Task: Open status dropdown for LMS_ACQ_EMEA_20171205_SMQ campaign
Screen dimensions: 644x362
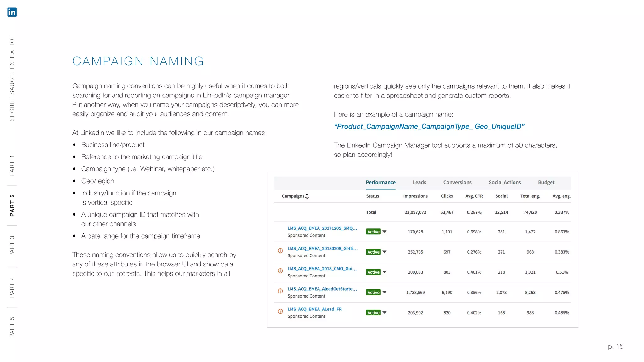Action: (x=384, y=232)
